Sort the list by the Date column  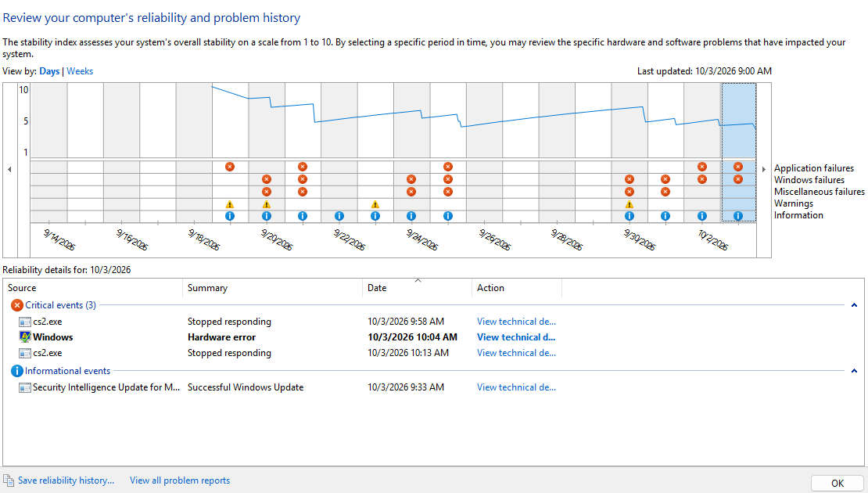pyautogui.click(x=417, y=288)
